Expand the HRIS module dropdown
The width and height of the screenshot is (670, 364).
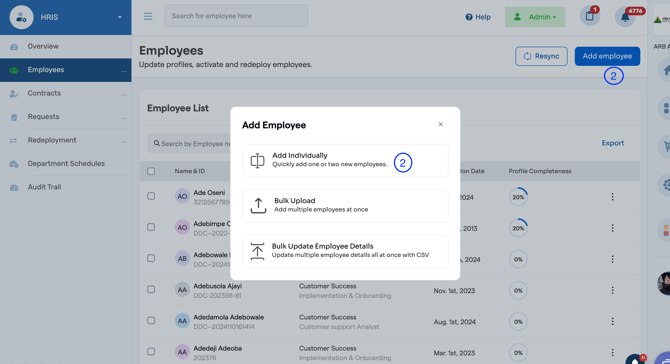pyautogui.click(x=120, y=17)
